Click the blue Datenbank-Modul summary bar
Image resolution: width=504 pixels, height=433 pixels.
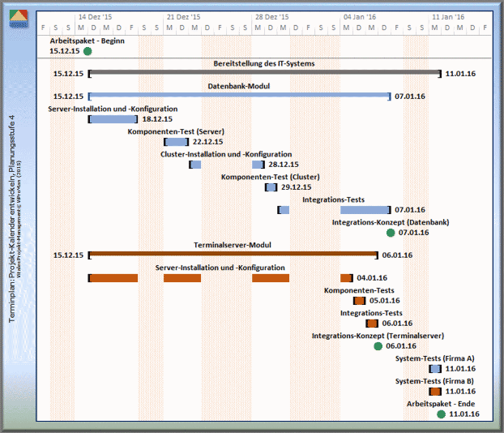(239, 96)
